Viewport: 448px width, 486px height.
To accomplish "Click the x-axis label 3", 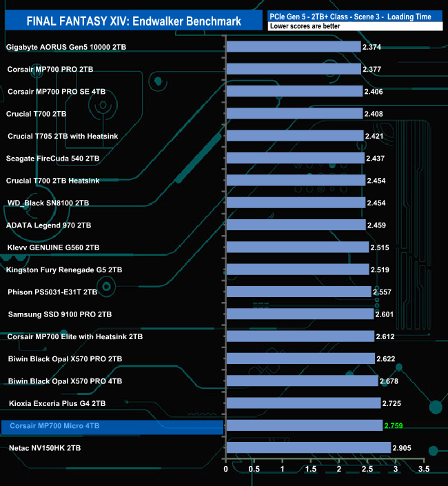I will point(396,469).
